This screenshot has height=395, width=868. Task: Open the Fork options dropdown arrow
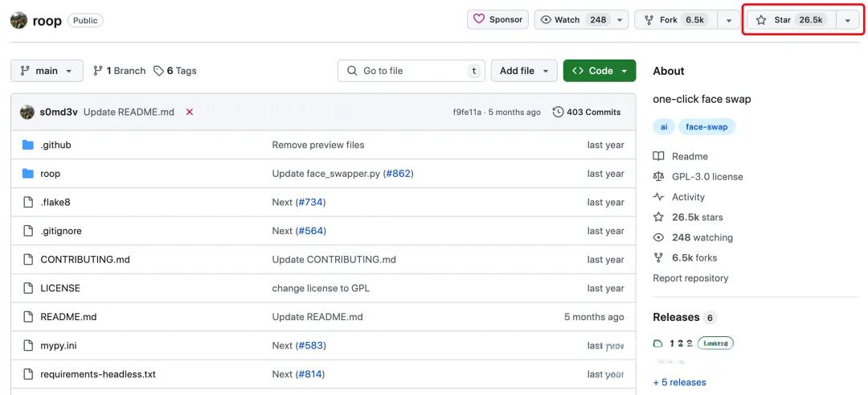(729, 20)
